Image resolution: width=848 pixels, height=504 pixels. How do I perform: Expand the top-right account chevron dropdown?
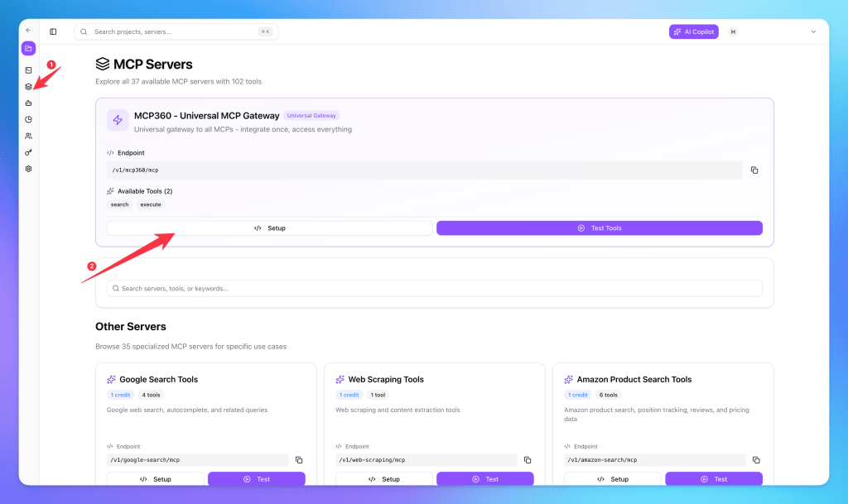[813, 31]
